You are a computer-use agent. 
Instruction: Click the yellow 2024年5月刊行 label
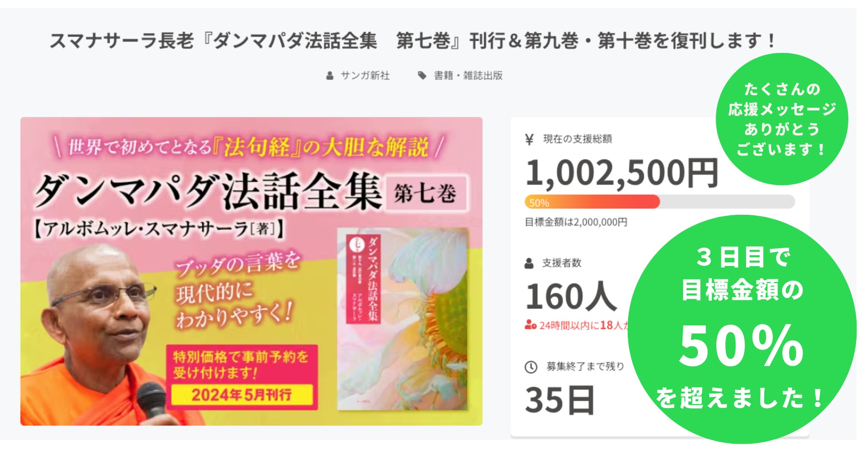tap(242, 395)
